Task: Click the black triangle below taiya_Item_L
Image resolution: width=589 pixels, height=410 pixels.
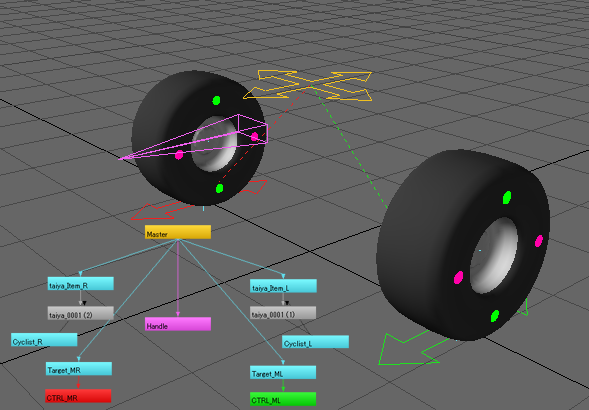Action: point(287,303)
